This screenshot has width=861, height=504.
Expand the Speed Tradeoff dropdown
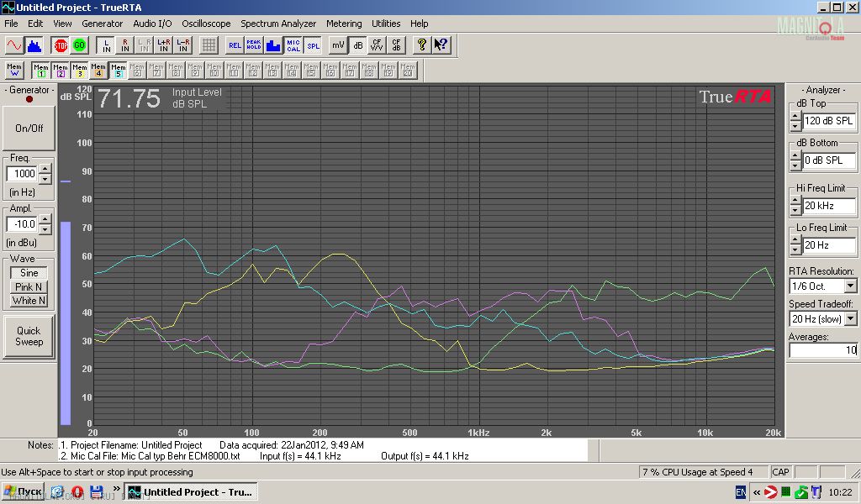pos(851,318)
